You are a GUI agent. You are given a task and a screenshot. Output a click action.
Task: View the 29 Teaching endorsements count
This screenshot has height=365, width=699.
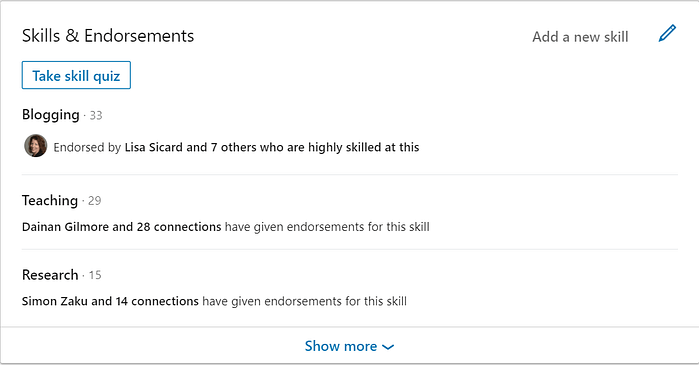coord(95,201)
